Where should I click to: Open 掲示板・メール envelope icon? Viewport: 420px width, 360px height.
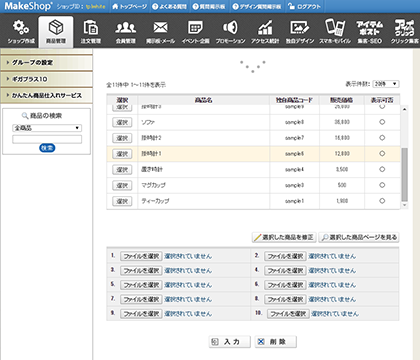click(160, 31)
